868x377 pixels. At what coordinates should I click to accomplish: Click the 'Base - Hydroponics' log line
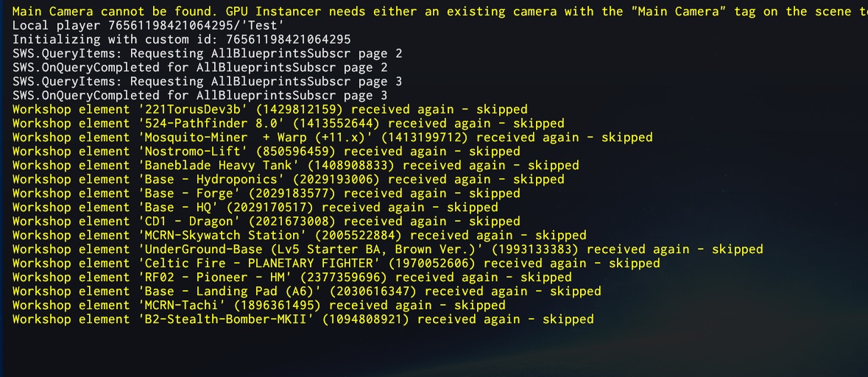tap(288, 180)
